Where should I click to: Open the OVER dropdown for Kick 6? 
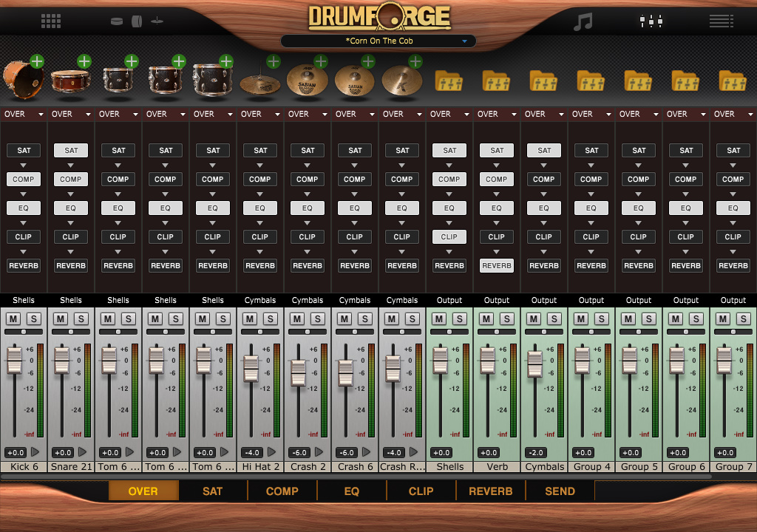pos(24,115)
